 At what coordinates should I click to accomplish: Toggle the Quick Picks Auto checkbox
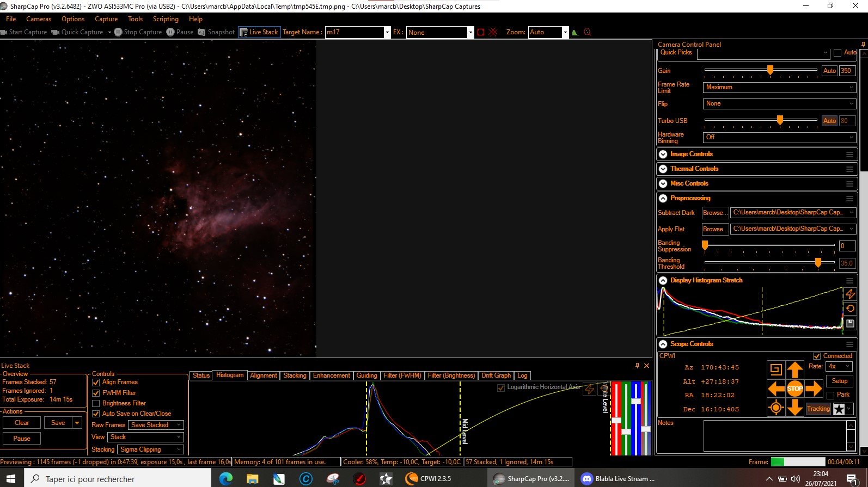[838, 53]
